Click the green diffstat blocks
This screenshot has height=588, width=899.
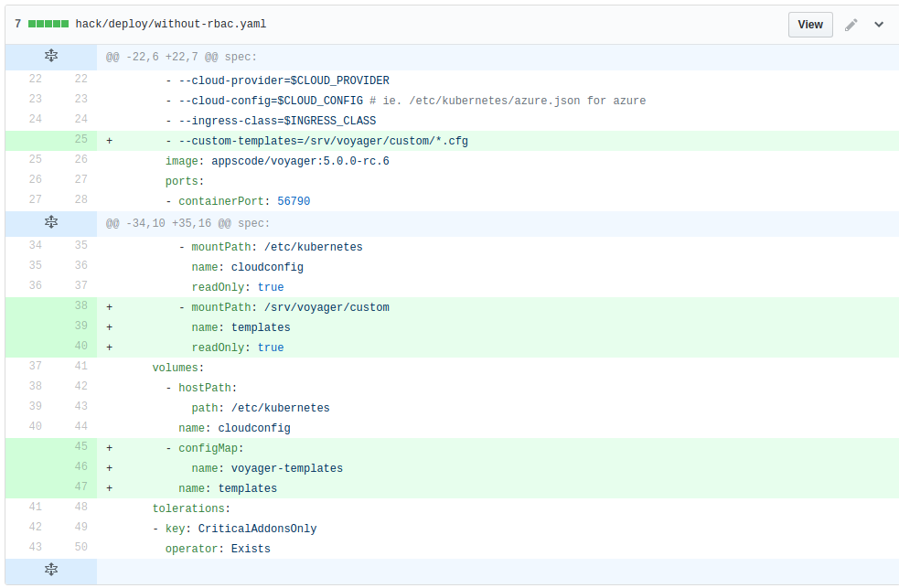pos(48,25)
